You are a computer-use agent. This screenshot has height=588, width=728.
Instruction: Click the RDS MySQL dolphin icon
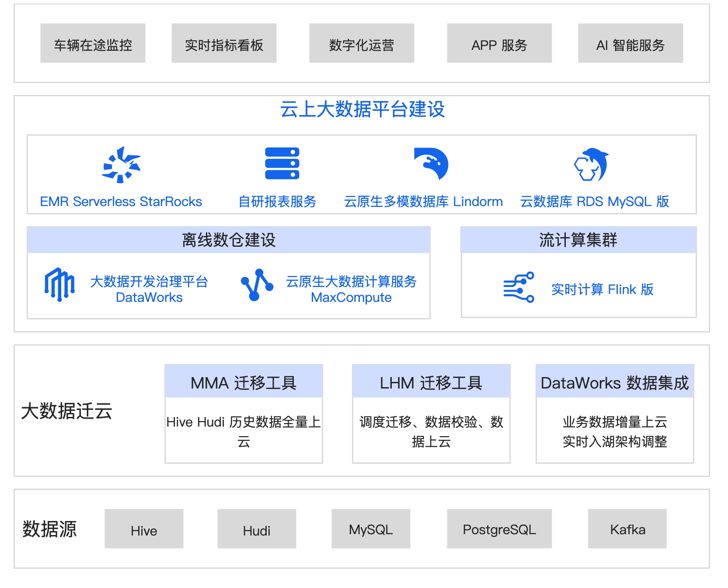click(x=591, y=164)
